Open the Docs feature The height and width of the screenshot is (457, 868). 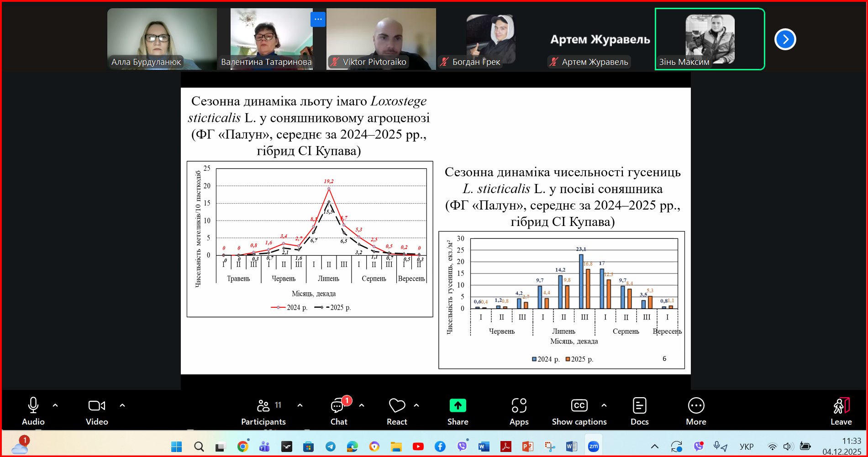click(639, 411)
